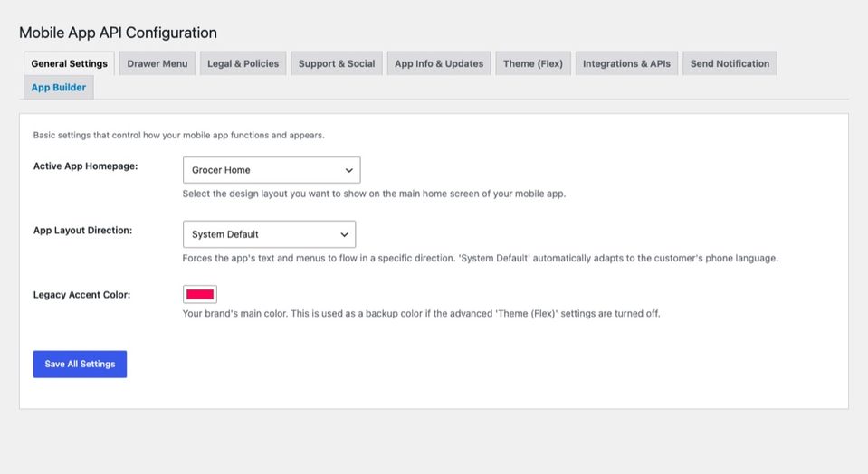Go to the App Builder tab
868x474 pixels.
tap(59, 88)
